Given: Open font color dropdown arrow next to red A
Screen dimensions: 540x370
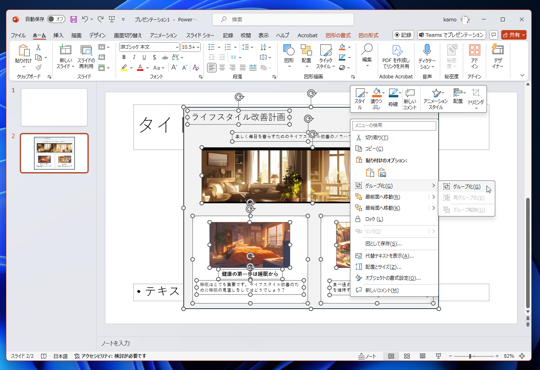Looking at the screenshot, I should 147,68.
